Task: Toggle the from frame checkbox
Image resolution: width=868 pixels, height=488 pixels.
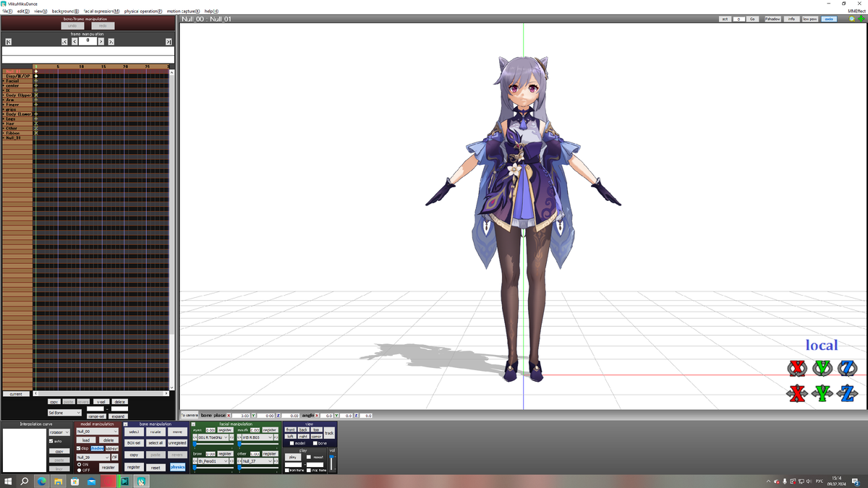Action: tap(287, 470)
